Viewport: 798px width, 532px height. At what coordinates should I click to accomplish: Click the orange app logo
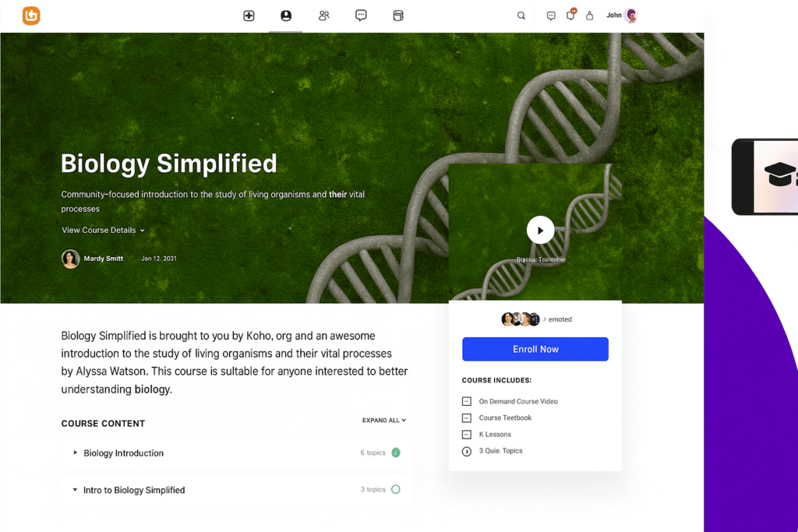click(31, 16)
